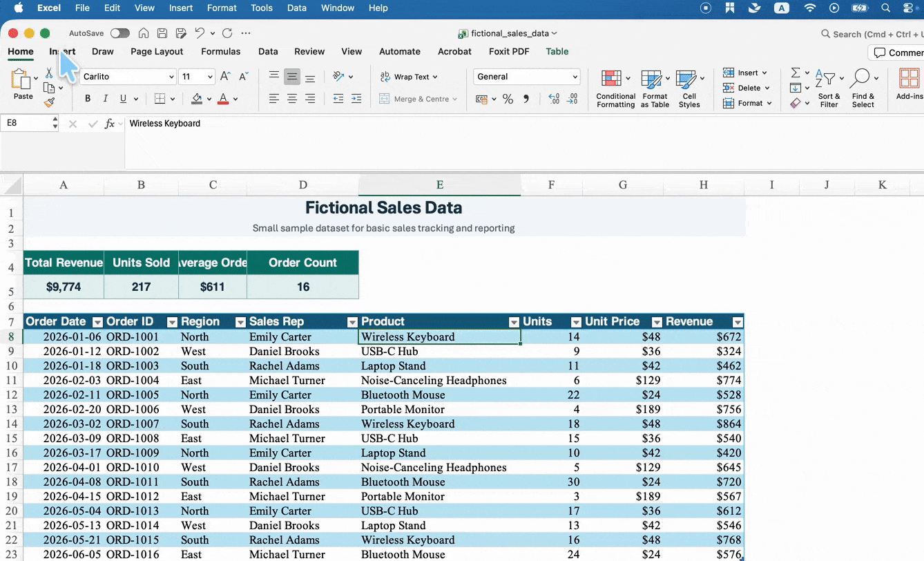The width and height of the screenshot is (924, 561).
Task: Toggle underline formatting
Action: point(123,99)
